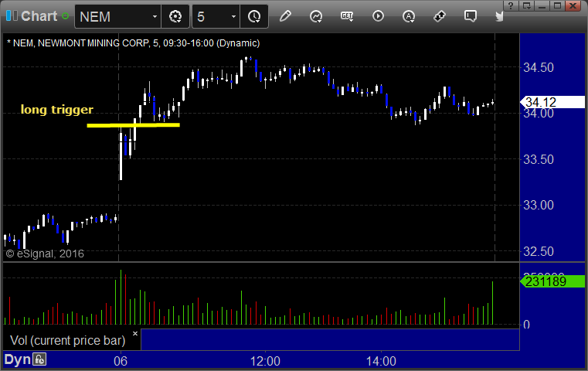Click the speech bubble comment icon

click(471, 16)
